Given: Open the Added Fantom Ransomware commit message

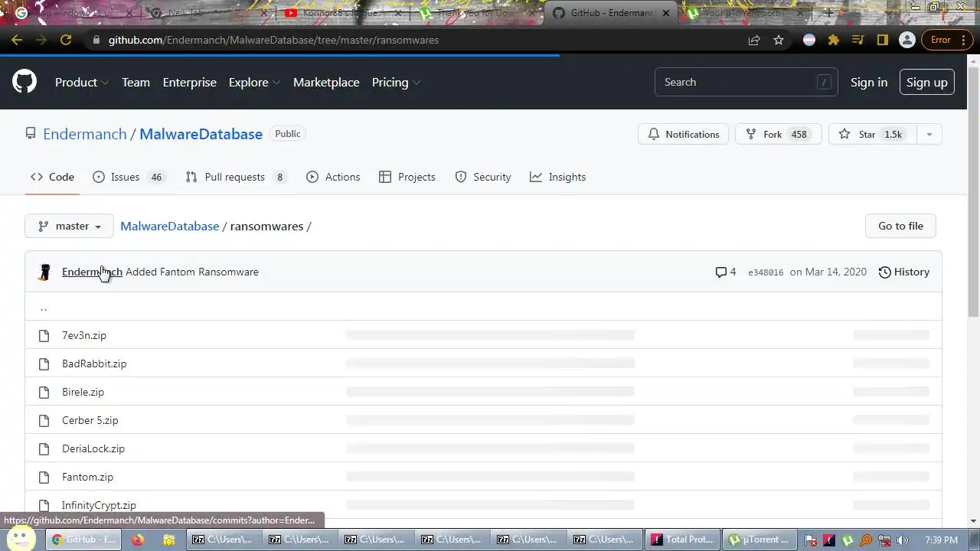Looking at the screenshot, I should tap(192, 272).
